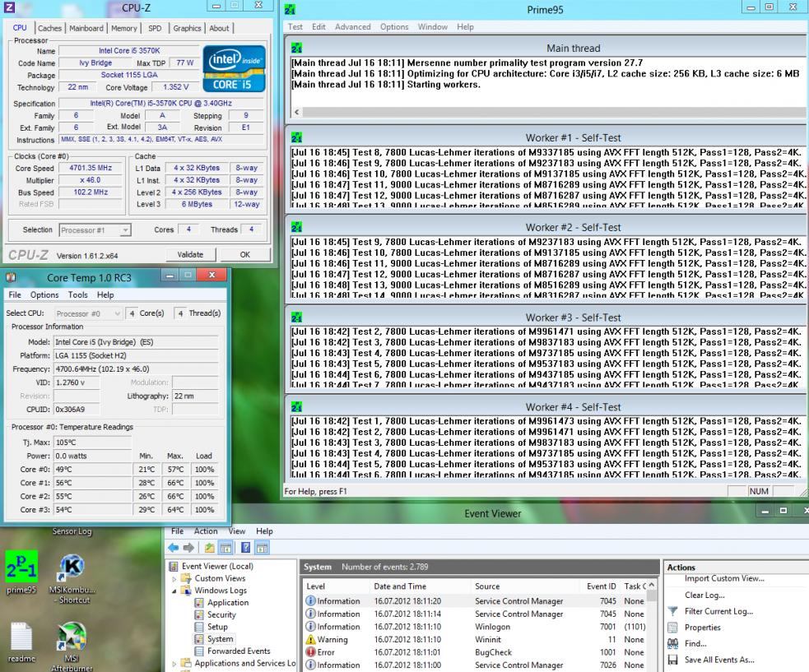
Task: Click the Help icon in Event Viewer toolbar
Action: pos(246,548)
